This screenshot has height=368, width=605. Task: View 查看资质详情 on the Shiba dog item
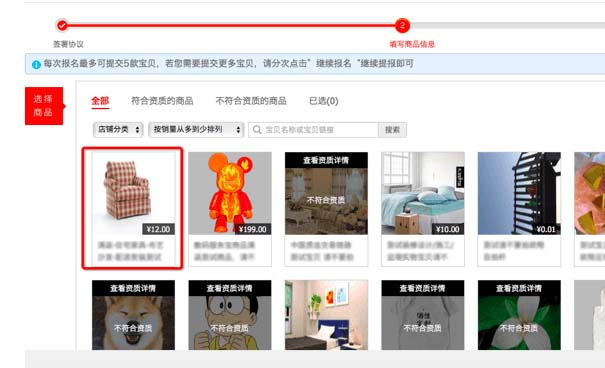[x=133, y=288]
